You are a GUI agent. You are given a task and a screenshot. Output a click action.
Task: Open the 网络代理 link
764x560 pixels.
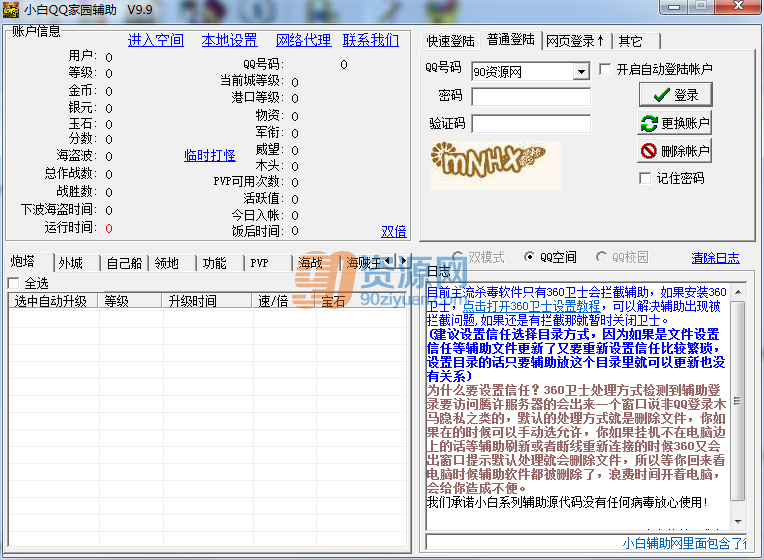(304, 40)
